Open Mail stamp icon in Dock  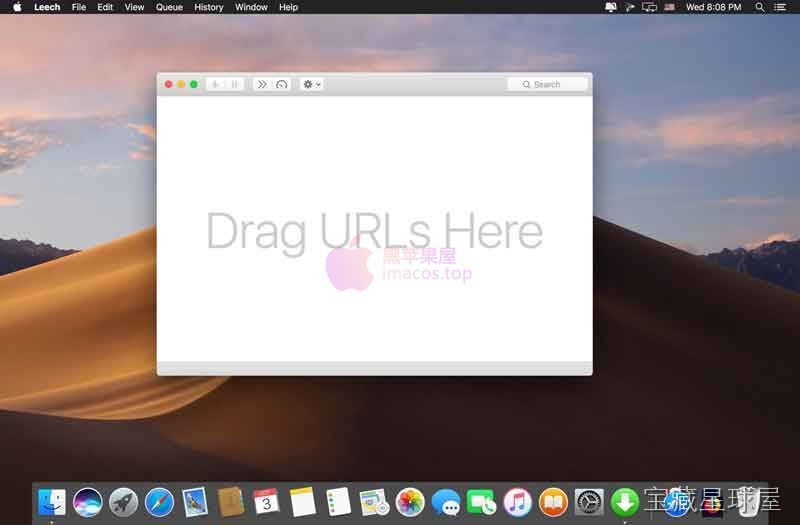pos(195,502)
